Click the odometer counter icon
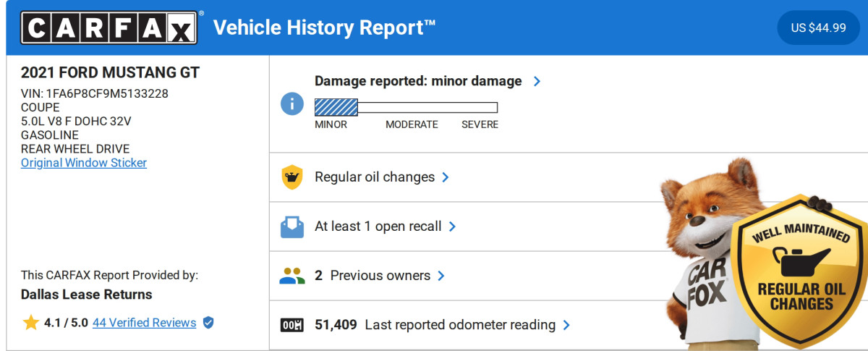Viewport: 868px width, 351px height. click(292, 325)
